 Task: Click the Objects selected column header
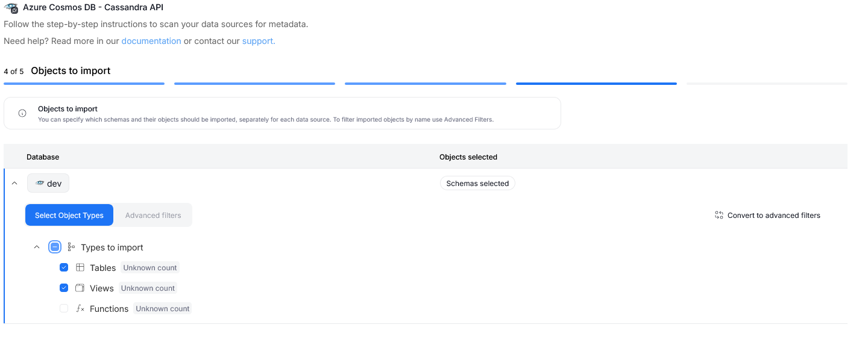(468, 157)
